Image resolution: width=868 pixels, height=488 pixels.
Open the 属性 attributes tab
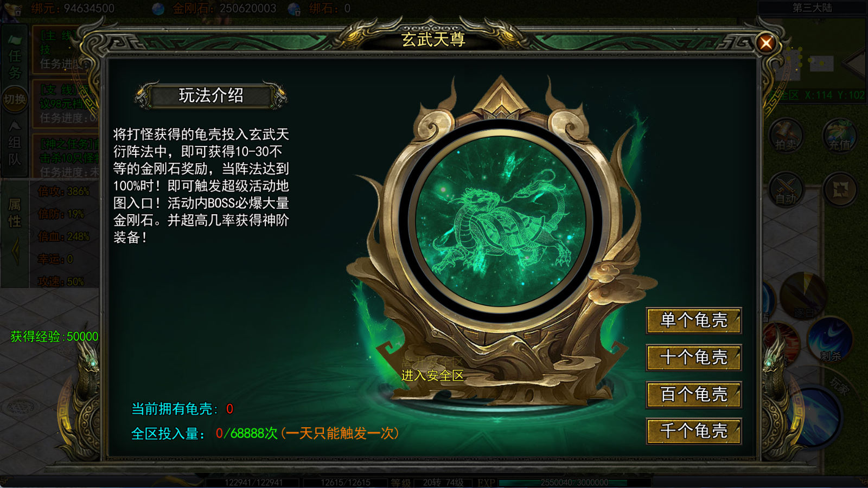click(x=15, y=213)
